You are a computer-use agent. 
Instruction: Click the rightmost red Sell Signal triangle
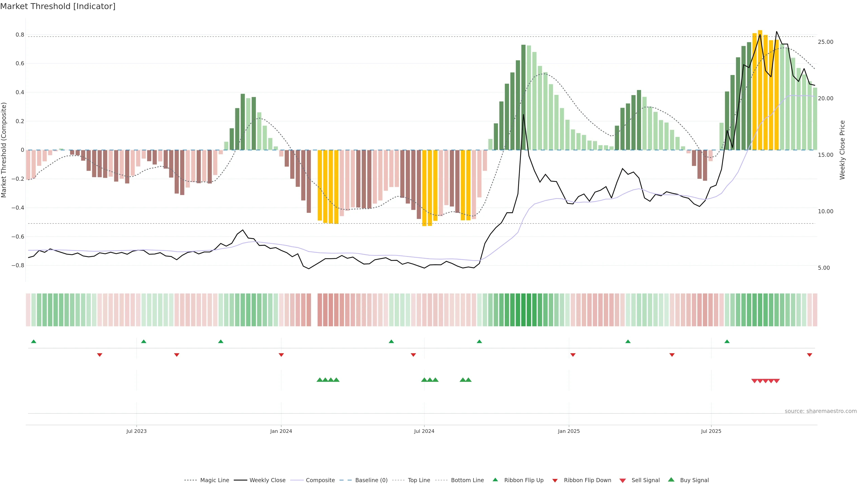tap(776, 381)
